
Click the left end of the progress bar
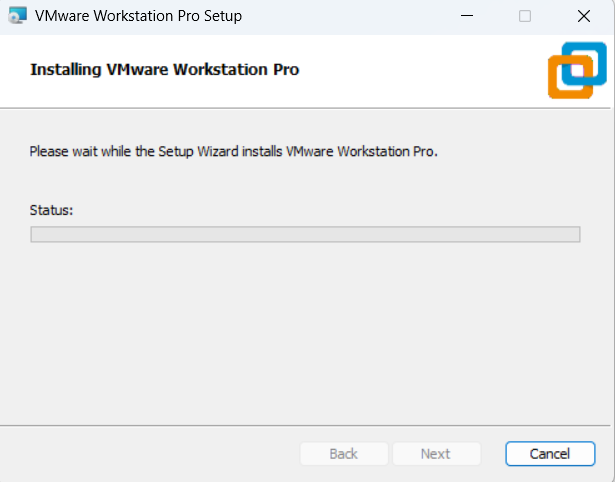[x=36, y=234]
